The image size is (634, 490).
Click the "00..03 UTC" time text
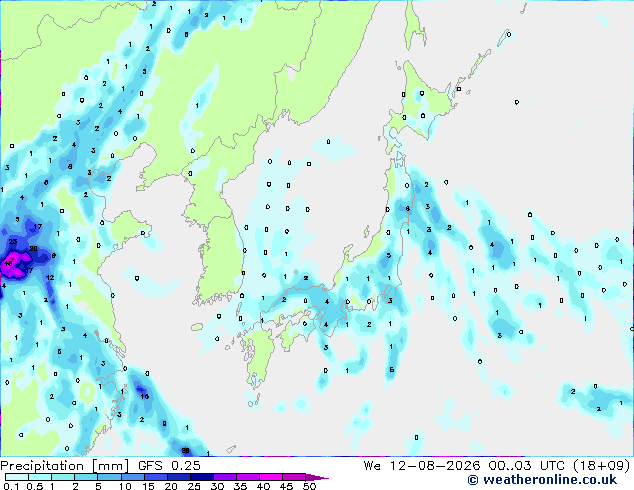[x=526, y=466]
